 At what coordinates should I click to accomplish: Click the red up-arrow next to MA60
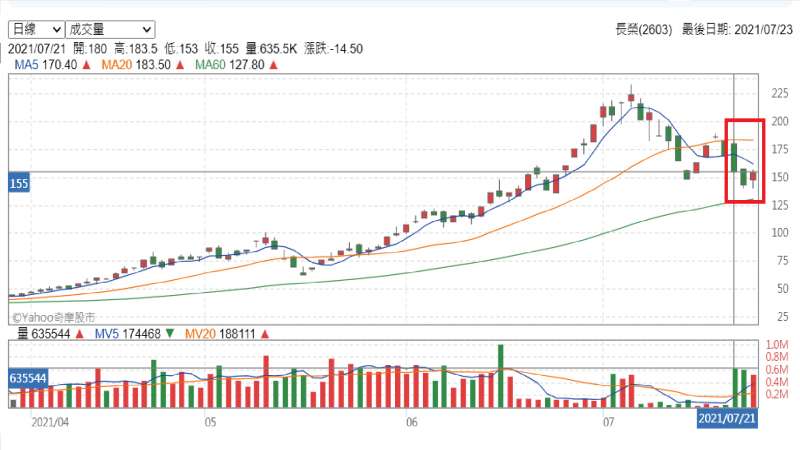point(273,65)
